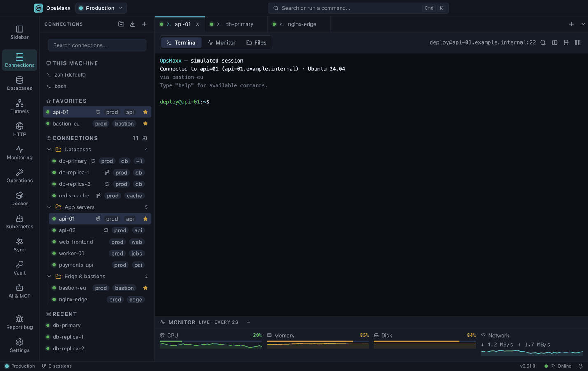Unstar bastion-eu in Favorites
The image size is (588, 371).
pos(145,124)
